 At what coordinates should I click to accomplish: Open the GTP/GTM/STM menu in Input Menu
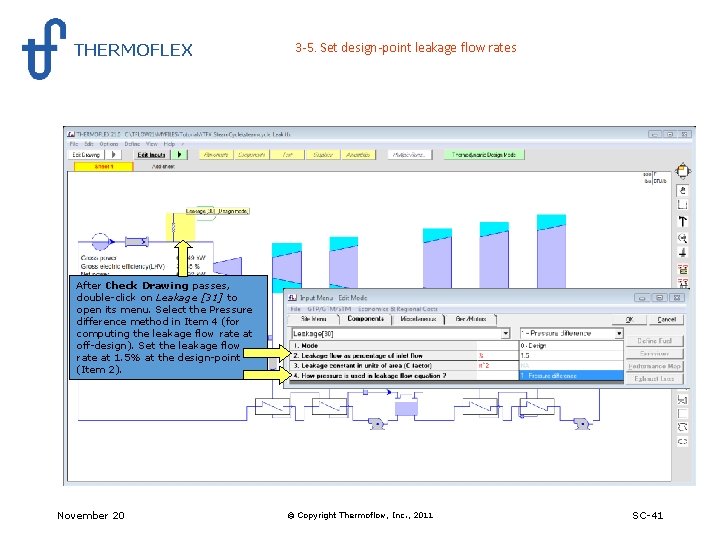(x=329, y=309)
